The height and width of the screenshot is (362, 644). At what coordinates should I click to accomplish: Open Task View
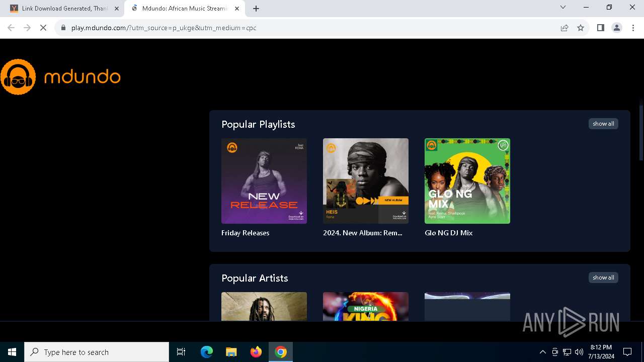click(181, 352)
